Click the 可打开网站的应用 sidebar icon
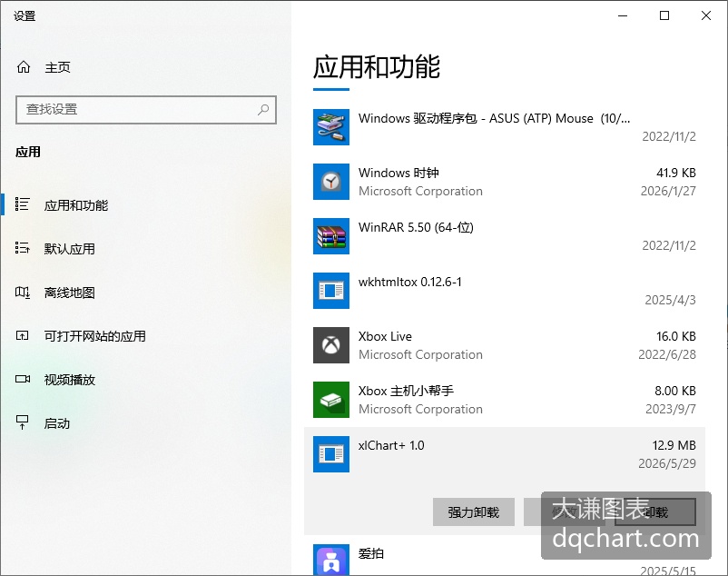 [23, 335]
